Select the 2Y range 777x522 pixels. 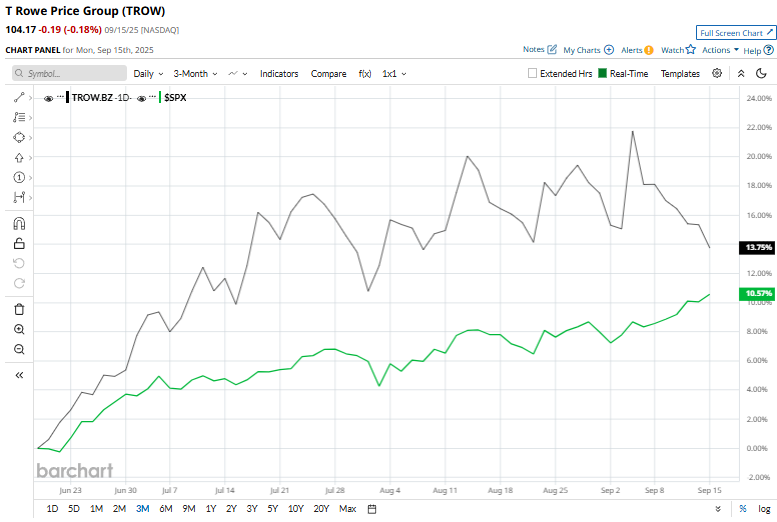point(231,509)
